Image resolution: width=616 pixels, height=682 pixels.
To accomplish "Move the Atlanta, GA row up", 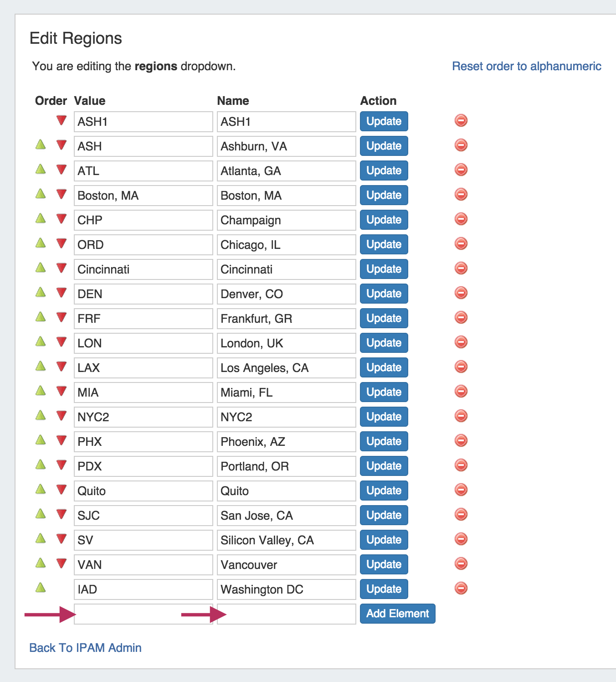I will [x=41, y=170].
